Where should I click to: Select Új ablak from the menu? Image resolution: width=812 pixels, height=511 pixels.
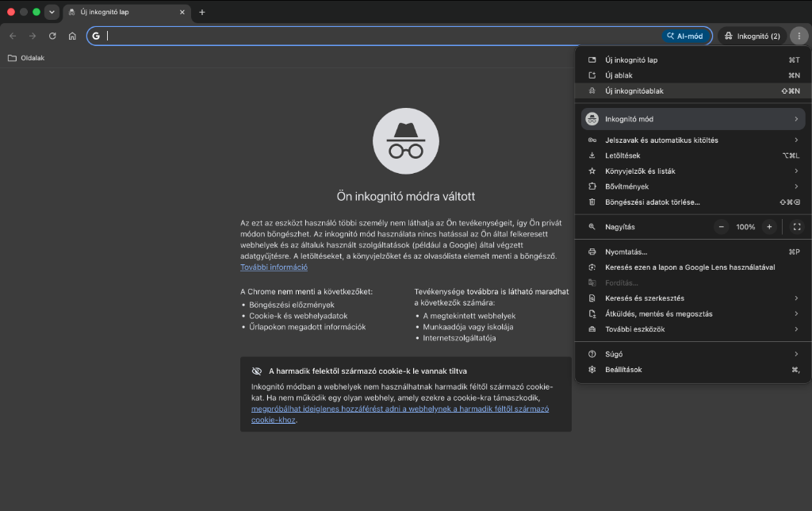693,75
